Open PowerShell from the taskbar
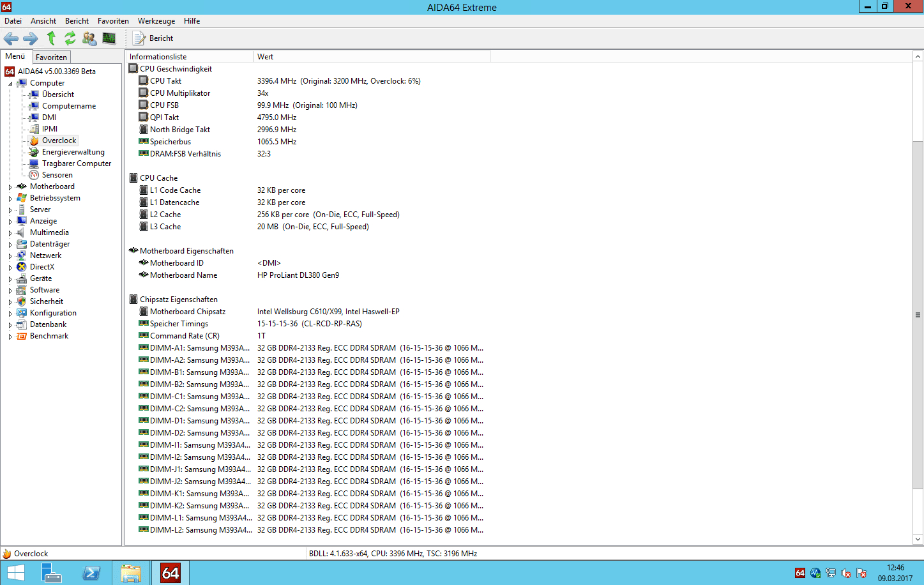The height and width of the screenshot is (585, 924). click(x=91, y=573)
